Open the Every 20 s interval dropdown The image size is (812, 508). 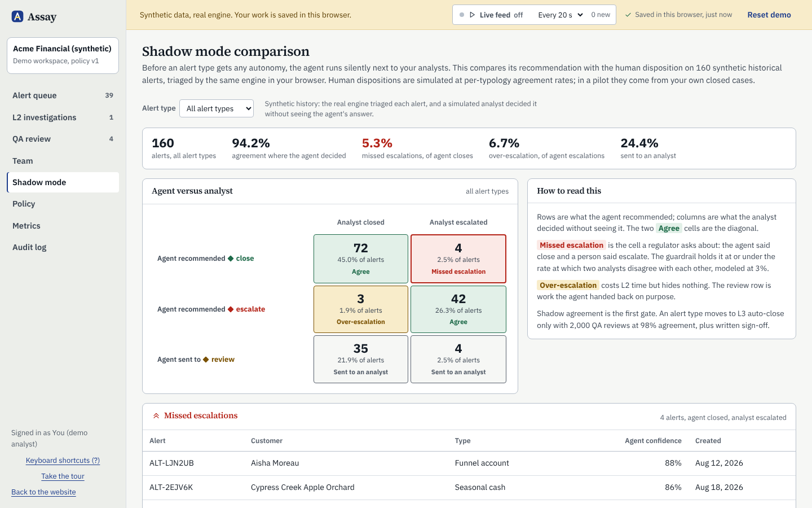(561, 15)
